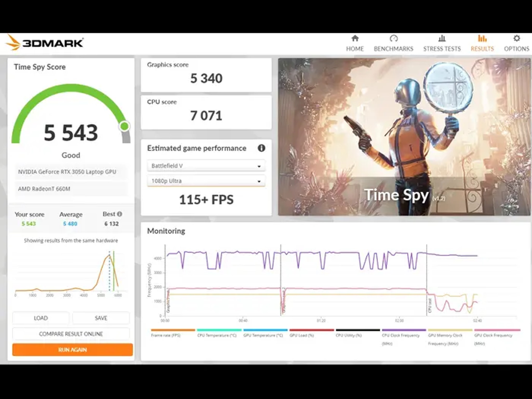The height and width of the screenshot is (399, 532).
Task: Click the info icon next to Best
Action: click(x=119, y=214)
